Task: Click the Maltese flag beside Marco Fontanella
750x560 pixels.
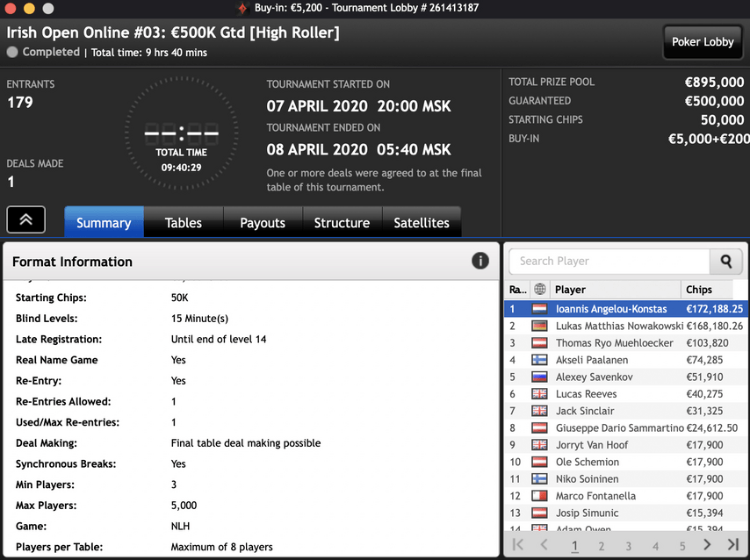Action: 539,496
